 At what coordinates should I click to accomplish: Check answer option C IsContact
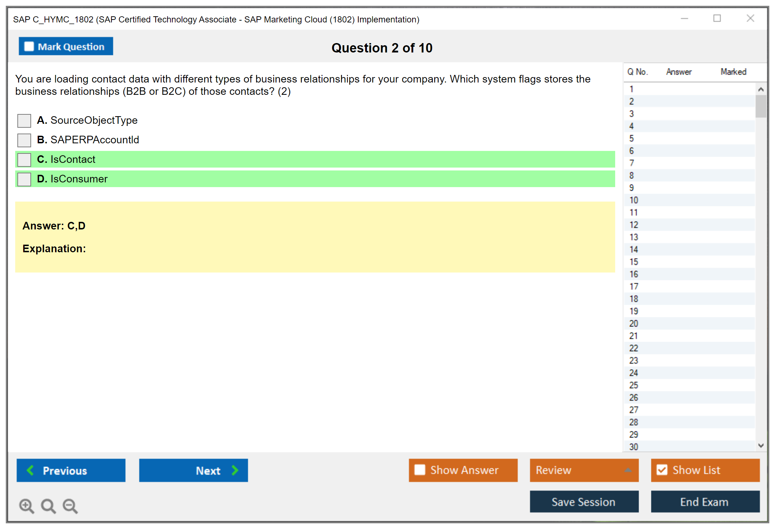pos(24,160)
